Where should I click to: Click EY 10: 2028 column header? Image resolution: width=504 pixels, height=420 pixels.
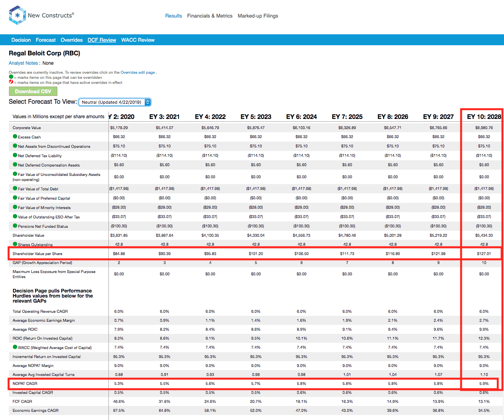[x=484, y=117]
